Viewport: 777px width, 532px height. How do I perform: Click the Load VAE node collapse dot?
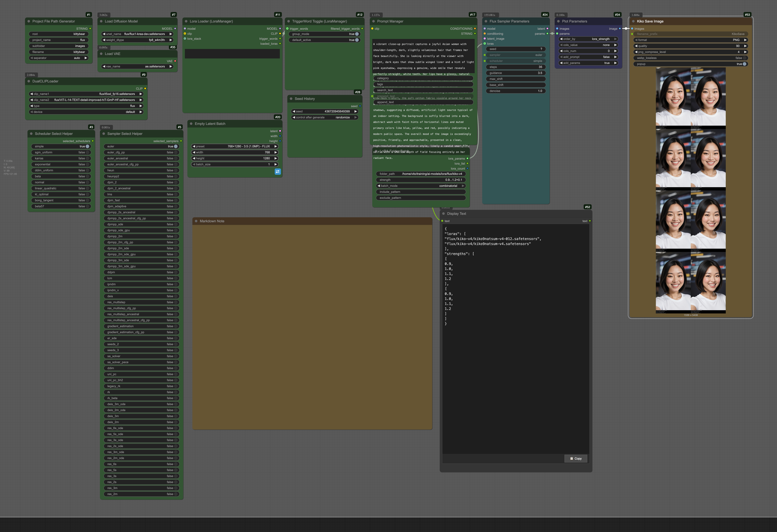tap(101, 54)
